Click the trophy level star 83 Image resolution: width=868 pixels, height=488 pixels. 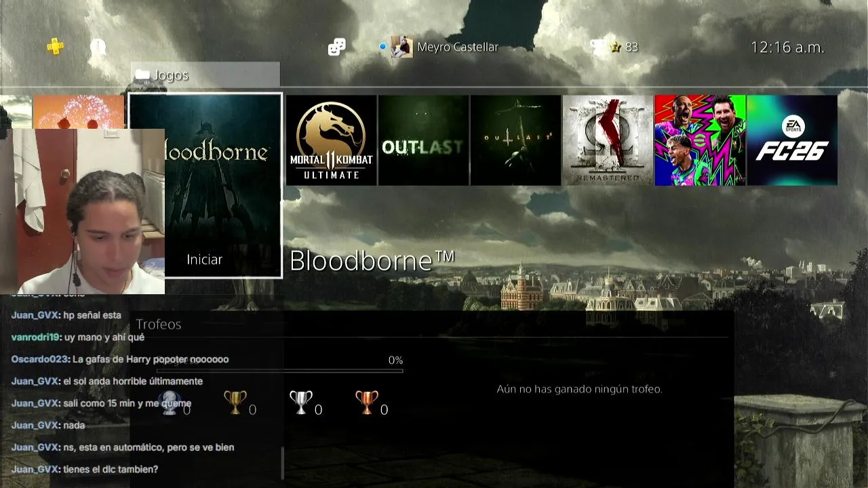click(625, 47)
